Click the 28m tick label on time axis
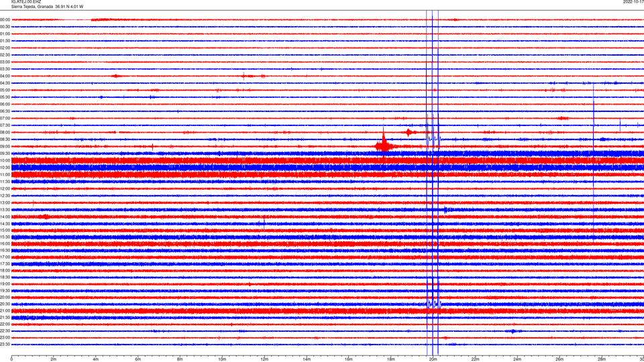This screenshot has width=644, height=362. click(x=602, y=359)
